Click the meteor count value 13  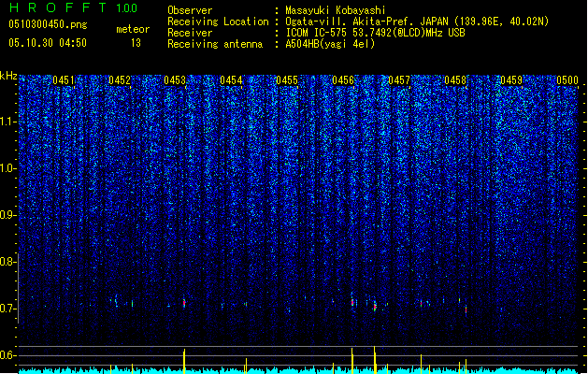pos(136,43)
